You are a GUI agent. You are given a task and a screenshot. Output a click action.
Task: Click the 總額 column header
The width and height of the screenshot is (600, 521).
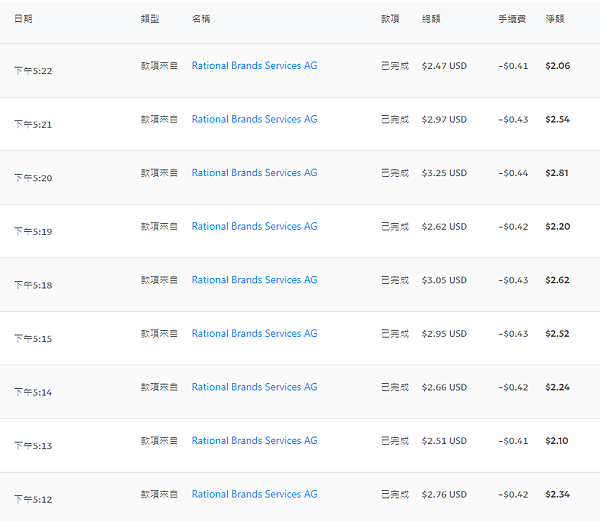click(x=431, y=19)
